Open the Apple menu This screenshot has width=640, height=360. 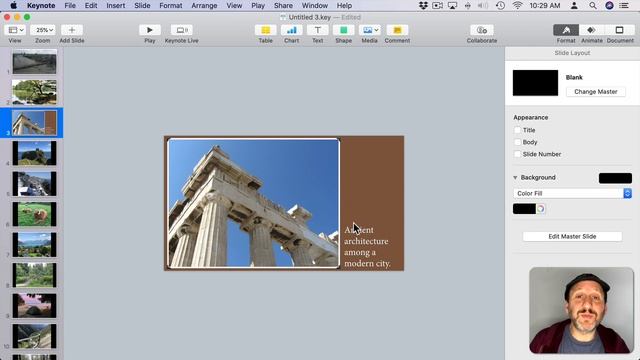click(x=13, y=5)
